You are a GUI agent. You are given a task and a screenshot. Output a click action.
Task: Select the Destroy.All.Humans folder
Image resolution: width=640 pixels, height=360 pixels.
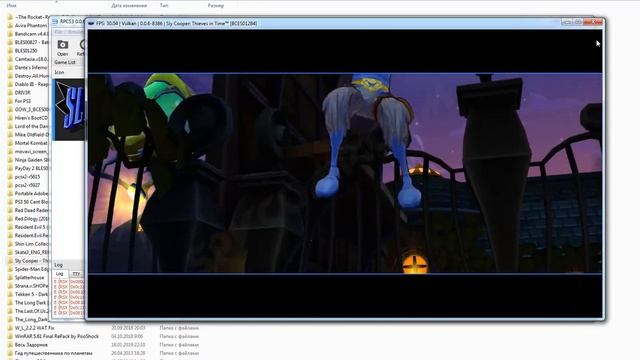[31, 76]
